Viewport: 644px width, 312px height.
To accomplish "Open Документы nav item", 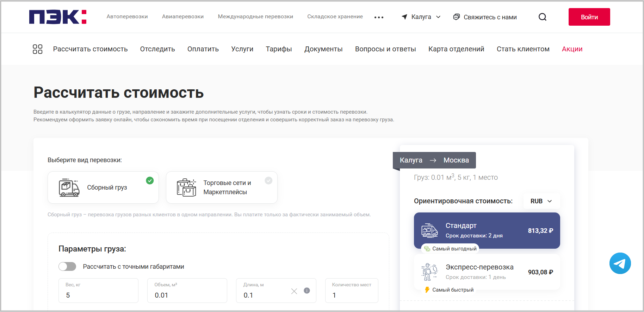I will [323, 49].
